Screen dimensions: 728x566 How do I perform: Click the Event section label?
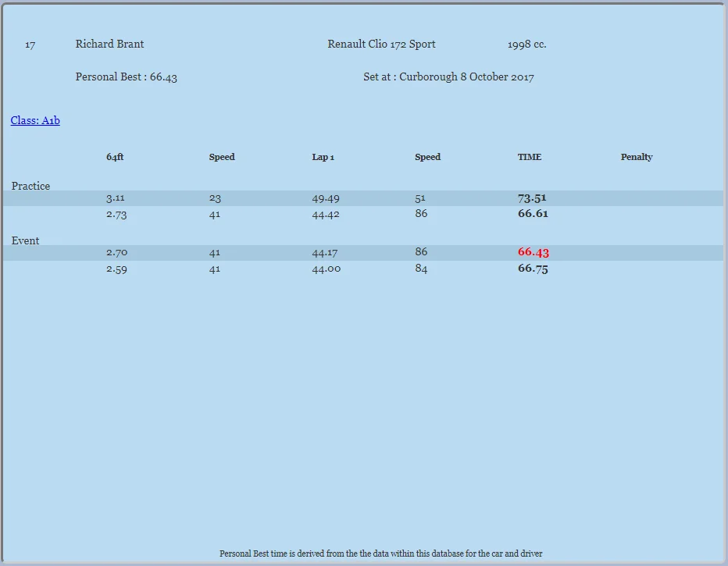[25, 240]
